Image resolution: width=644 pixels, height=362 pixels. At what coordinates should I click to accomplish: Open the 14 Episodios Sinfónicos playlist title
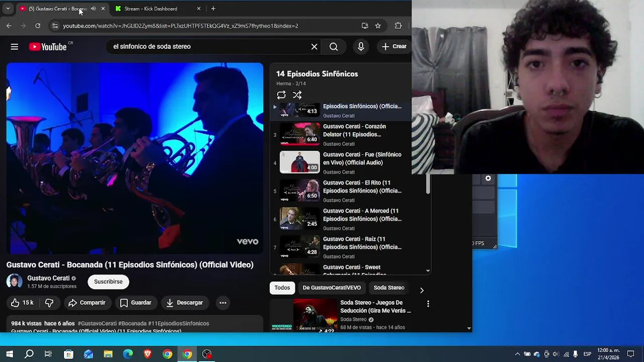pos(317,74)
